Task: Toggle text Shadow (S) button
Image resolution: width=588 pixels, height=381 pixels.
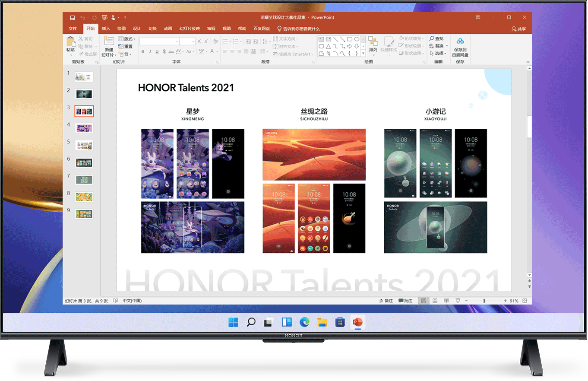Action: tap(164, 51)
